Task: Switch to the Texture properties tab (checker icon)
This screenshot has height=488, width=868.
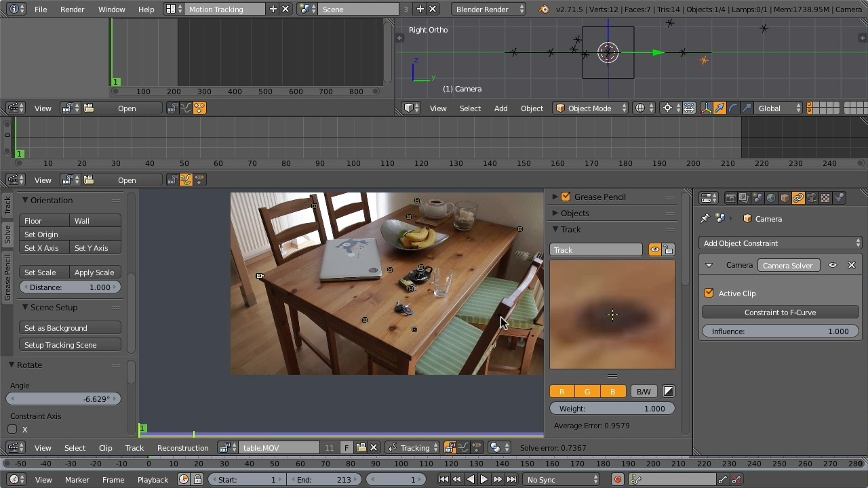Action: point(825,197)
